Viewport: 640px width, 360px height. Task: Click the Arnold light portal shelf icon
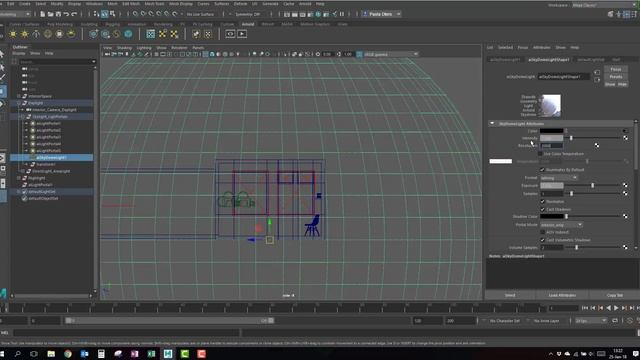click(x=60, y=34)
